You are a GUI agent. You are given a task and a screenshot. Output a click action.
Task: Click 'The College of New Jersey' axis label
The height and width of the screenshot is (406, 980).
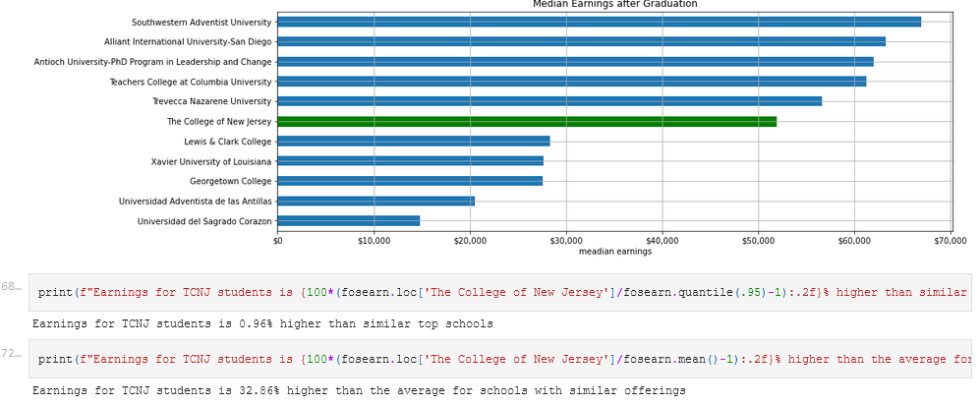click(219, 121)
